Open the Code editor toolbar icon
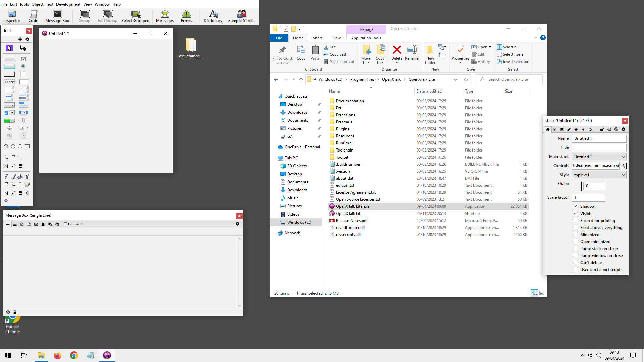The image size is (644, 362). [33, 16]
